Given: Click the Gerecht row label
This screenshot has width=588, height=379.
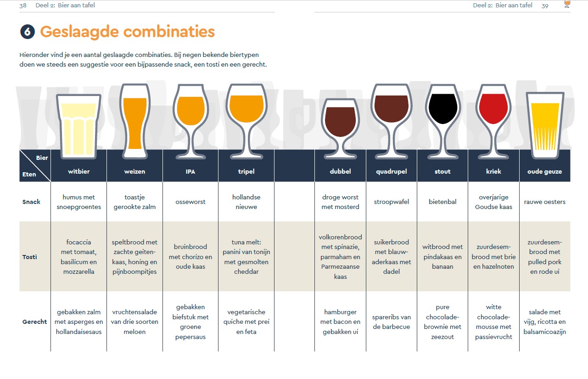Looking at the screenshot, I should (35, 322).
